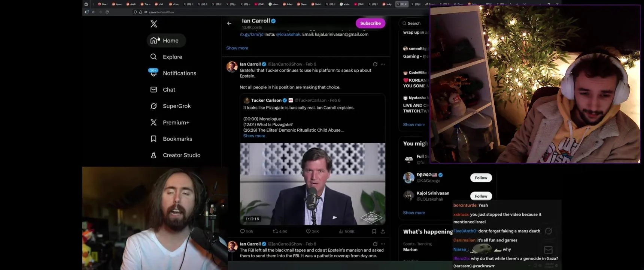The image size is (644, 270).
Task: Click the X logo in the sidebar
Action: coord(154,24)
